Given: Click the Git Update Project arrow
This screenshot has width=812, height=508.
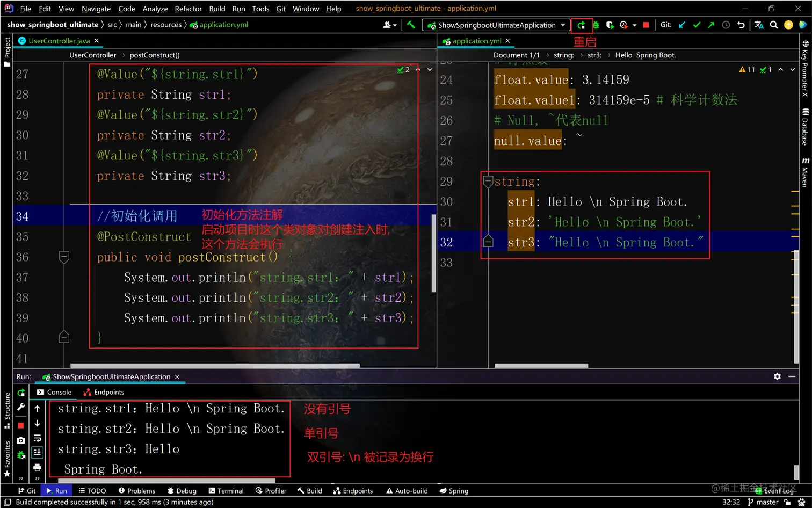Looking at the screenshot, I should click(682, 25).
